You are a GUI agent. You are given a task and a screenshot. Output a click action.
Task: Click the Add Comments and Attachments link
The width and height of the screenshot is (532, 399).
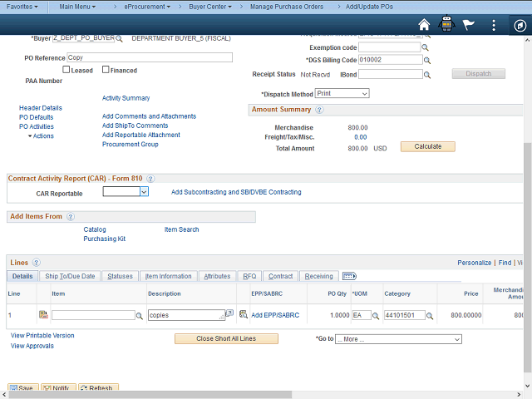coord(149,116)
